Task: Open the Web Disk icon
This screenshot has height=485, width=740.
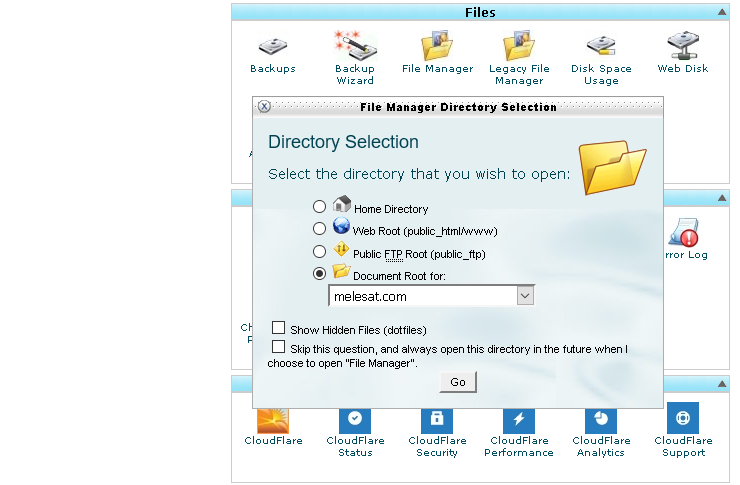Action: pos(683,47)
